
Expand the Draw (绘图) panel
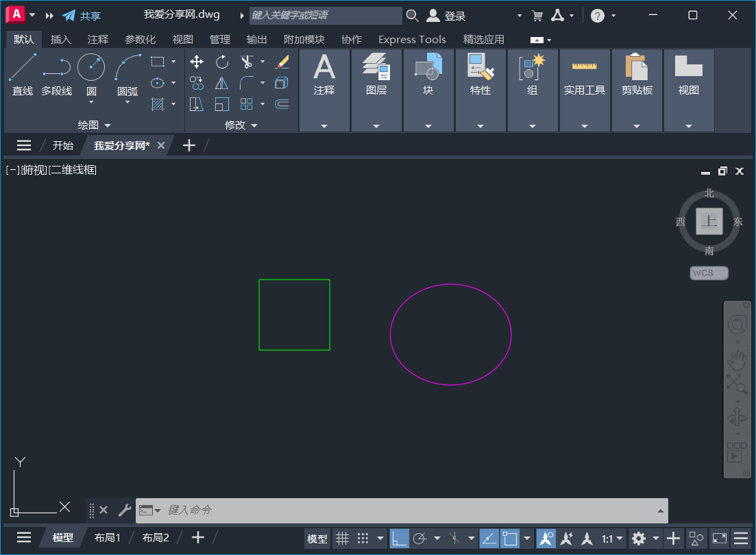[x=95, y=125]
